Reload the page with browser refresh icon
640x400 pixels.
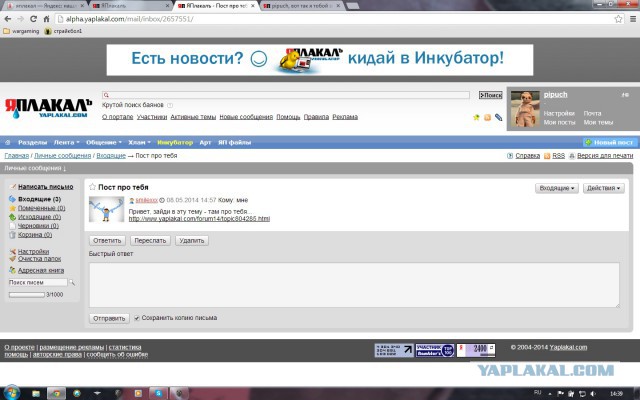point(33,19)
